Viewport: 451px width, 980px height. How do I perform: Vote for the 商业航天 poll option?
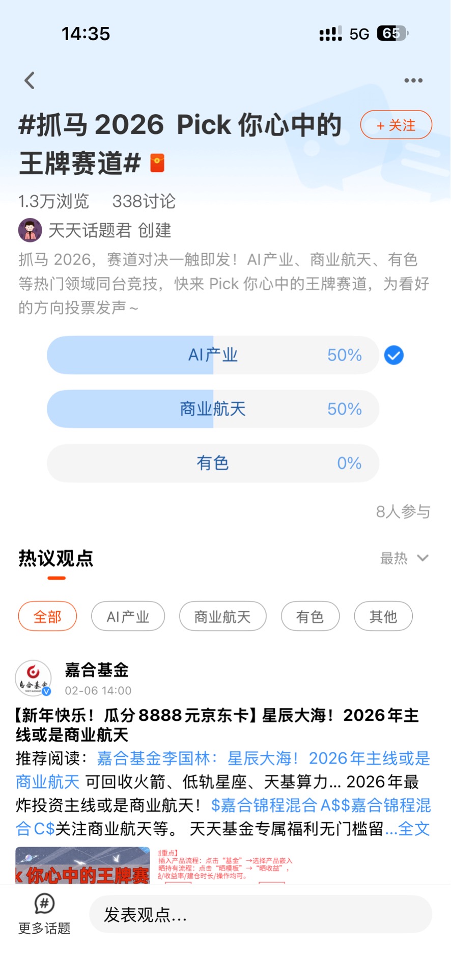213,409
